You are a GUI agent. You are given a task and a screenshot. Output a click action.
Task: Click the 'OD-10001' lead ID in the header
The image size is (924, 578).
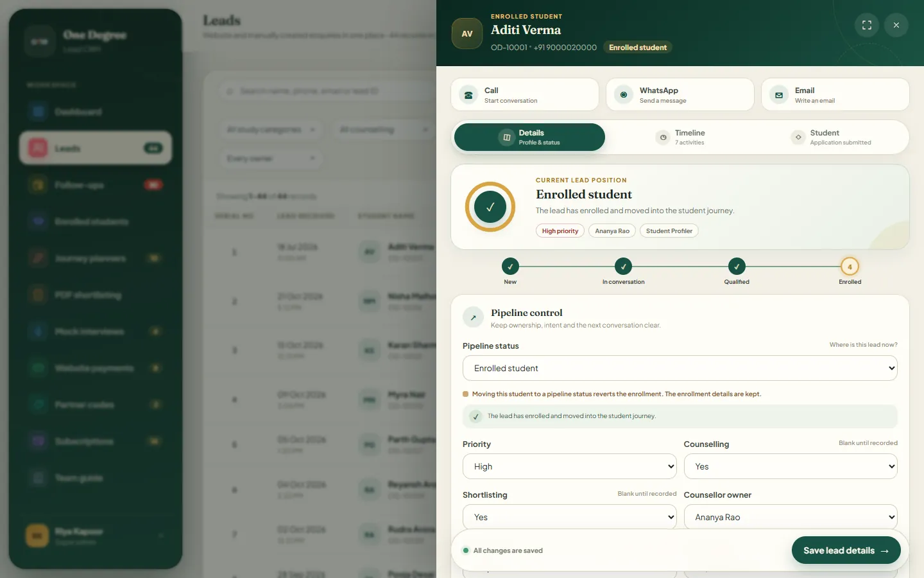pyautogui.click(x=509, y=48)
